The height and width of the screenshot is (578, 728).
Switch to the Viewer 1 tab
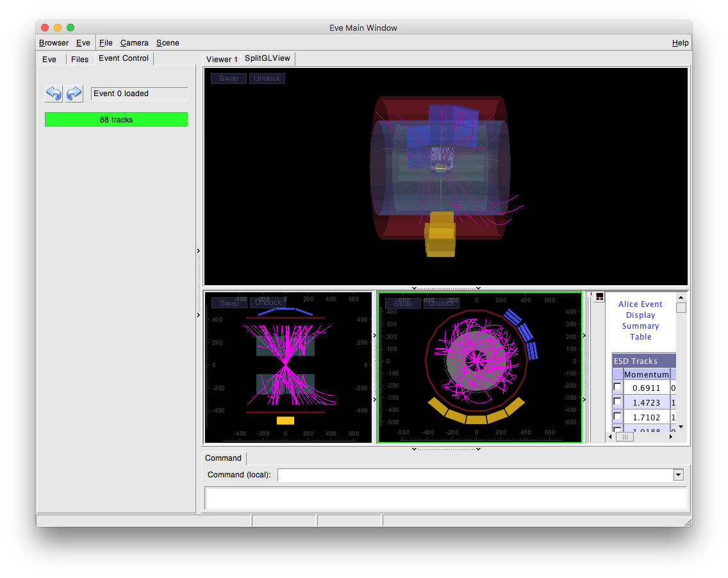pyautogui.click(x=222, y=59)
